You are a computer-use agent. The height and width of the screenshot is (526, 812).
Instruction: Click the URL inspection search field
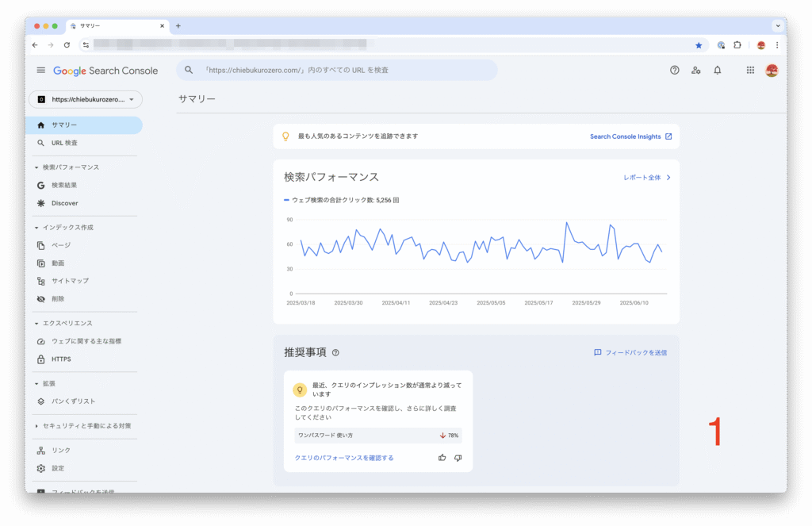coord(337,70)
